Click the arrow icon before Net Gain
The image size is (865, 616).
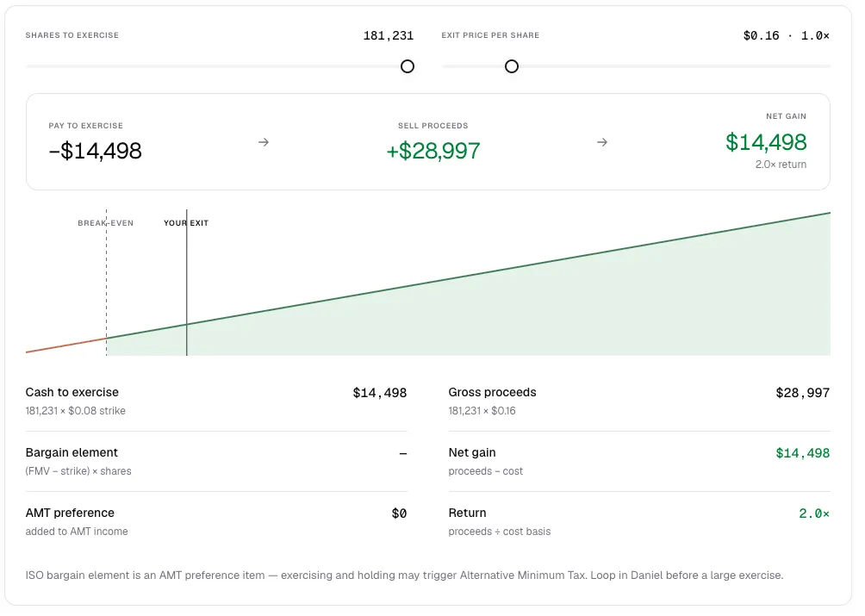pyautogui.click(x=602, y=142)
